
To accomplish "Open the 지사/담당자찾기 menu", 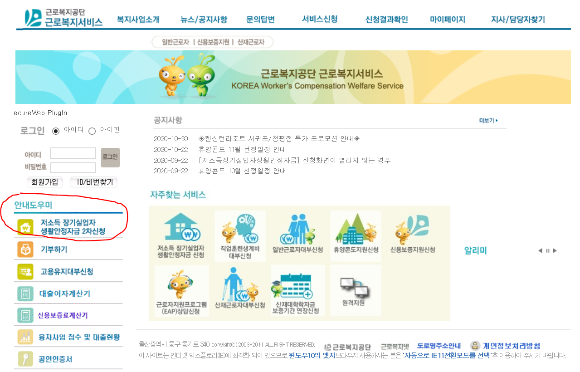I will [518, 19].
